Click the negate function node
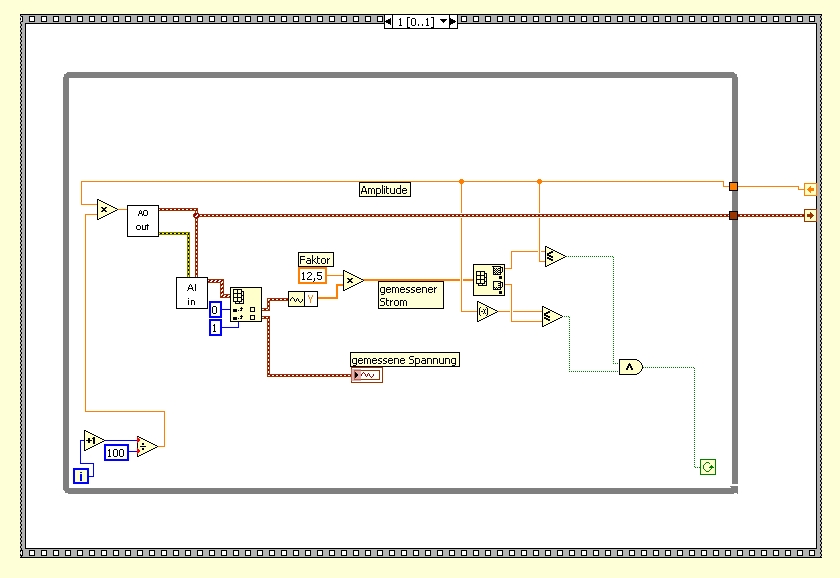 (487, 311)
